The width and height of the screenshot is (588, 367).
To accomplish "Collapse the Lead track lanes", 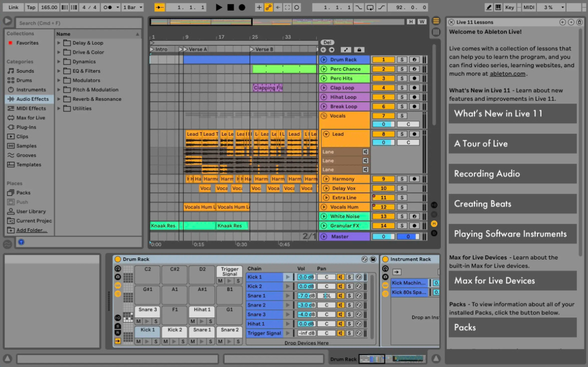I will click(326, 134).
